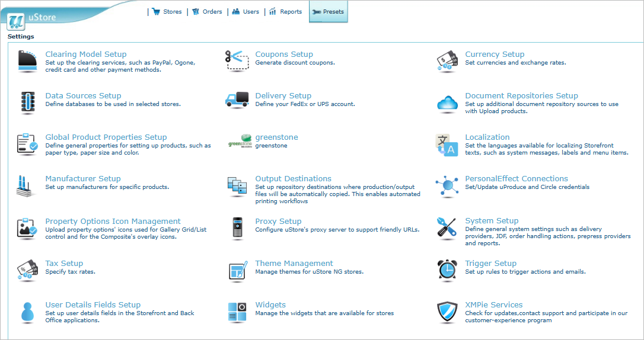Go to the Users menu
Screen dimensions: 644x340
[246, 12]
